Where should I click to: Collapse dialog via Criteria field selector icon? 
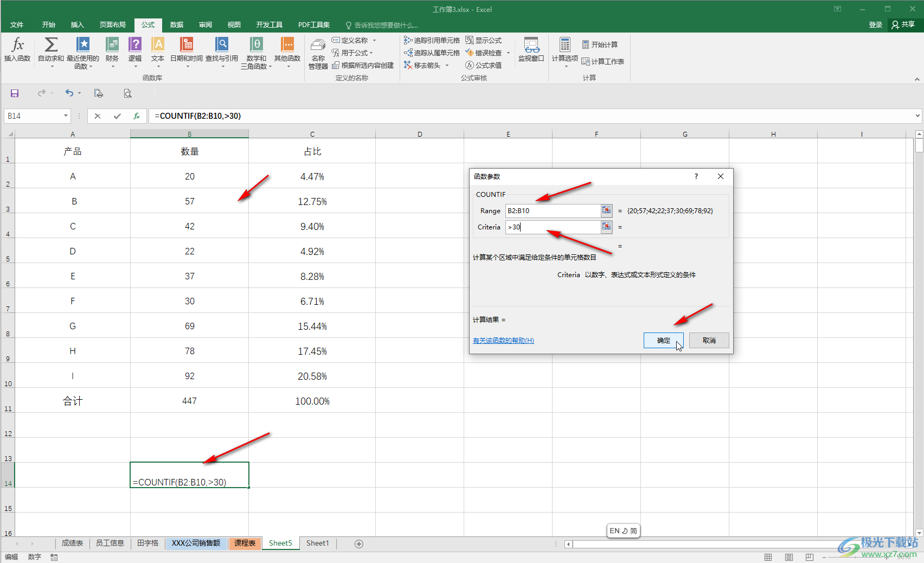606,227
